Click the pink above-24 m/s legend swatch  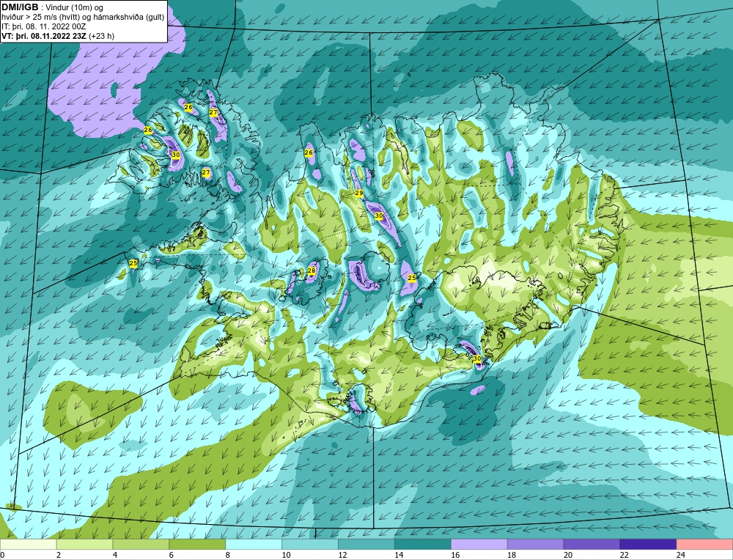click(x=704, y=545)
